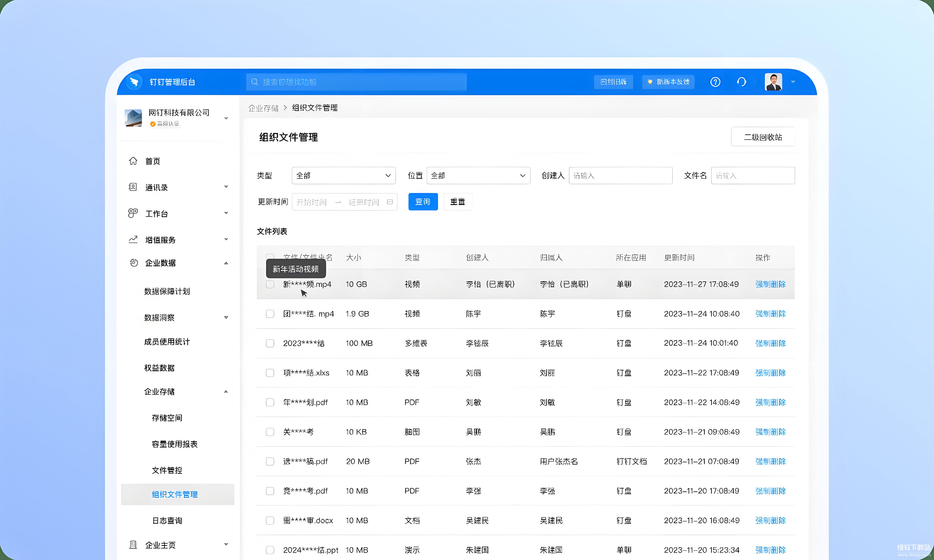
Task: Collapse the 企业存储 submenu arrow
Action: click(x=226, y=392)
